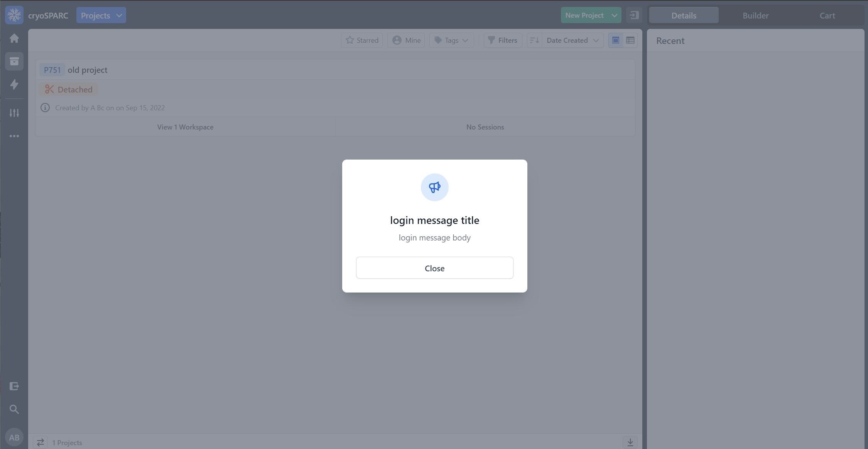Toggle the Mine filter
This screenshot has width=868, height=449.
click(x=406, y=40)
